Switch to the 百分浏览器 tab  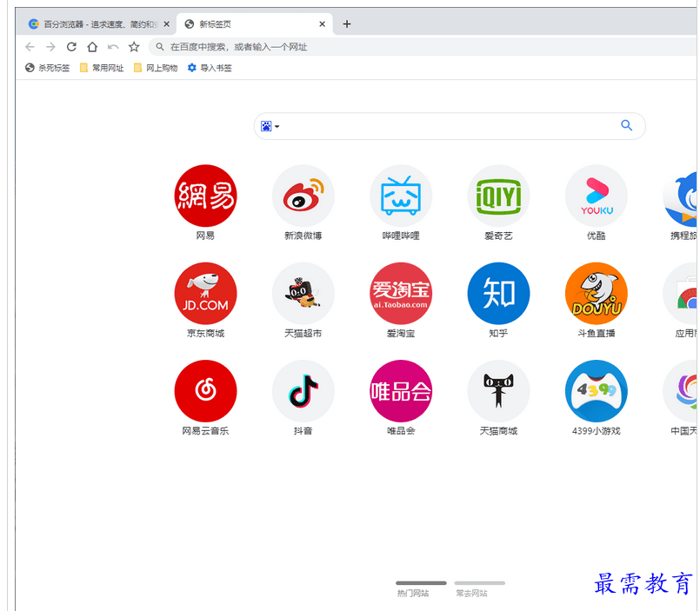coord(94,24)
